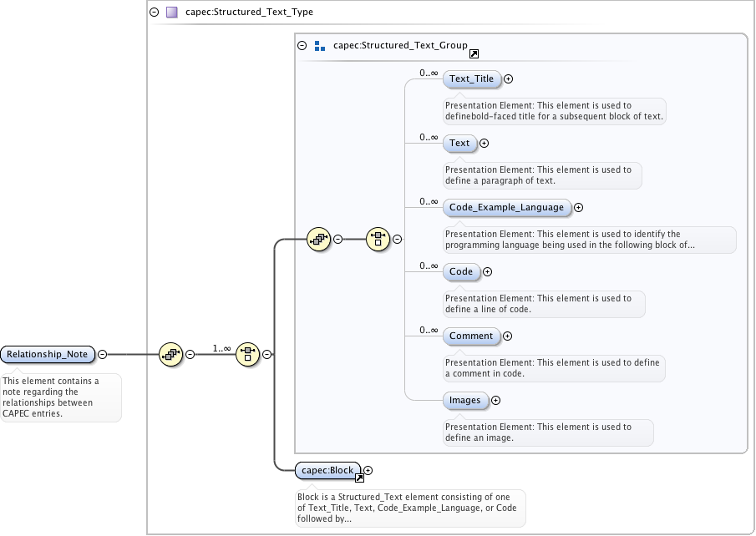The image size is (756, 536).
Task: Expand the Code_Example_Language element
Action: click(578, 208)
